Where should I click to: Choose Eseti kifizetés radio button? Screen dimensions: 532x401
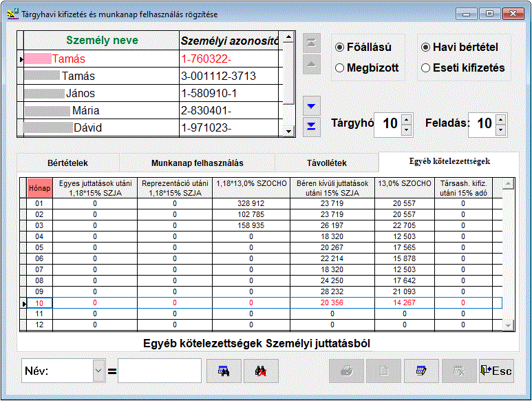pyautogui.click(x=462, y=68)
